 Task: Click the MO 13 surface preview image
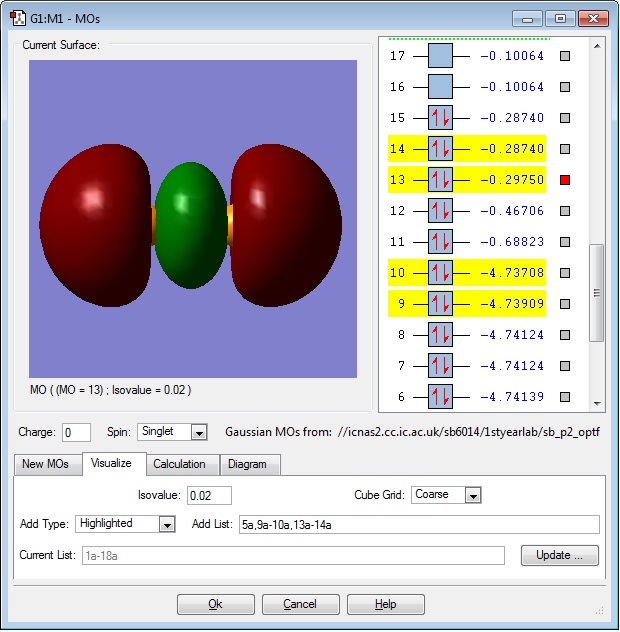tap(193, 219)
